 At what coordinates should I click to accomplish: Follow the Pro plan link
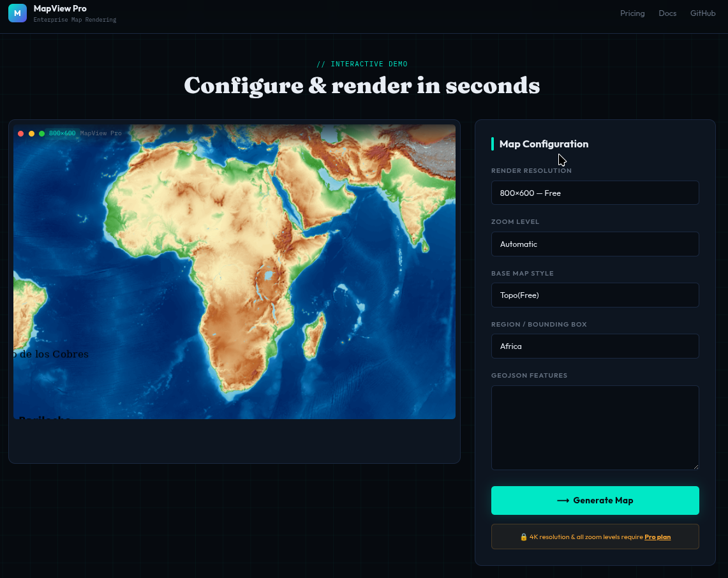657,537
